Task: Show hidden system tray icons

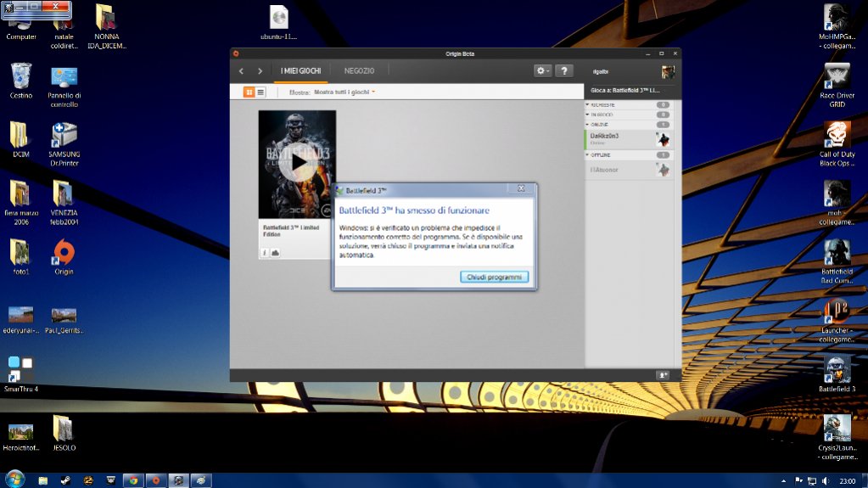Action: click(x=783, y=481)
